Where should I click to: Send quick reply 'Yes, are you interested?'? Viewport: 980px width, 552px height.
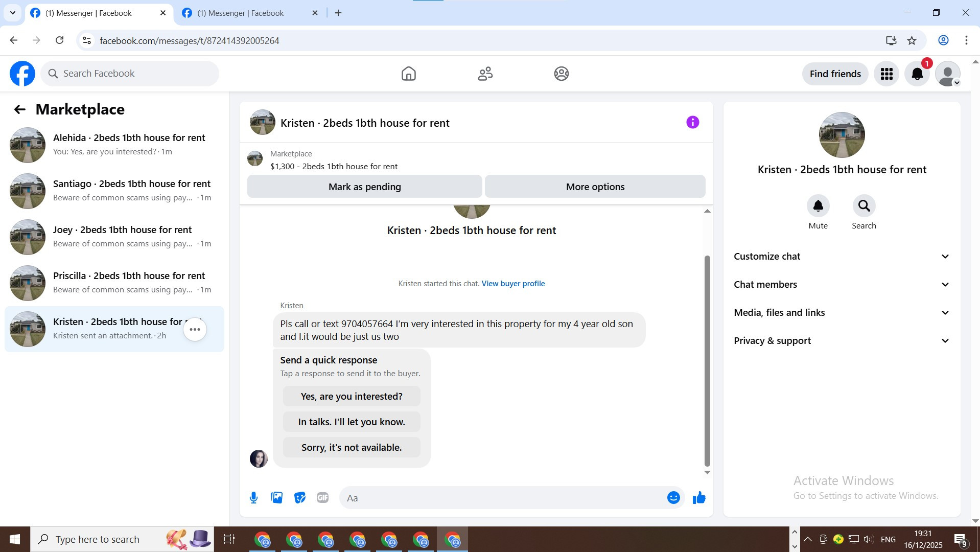[352, 397]
